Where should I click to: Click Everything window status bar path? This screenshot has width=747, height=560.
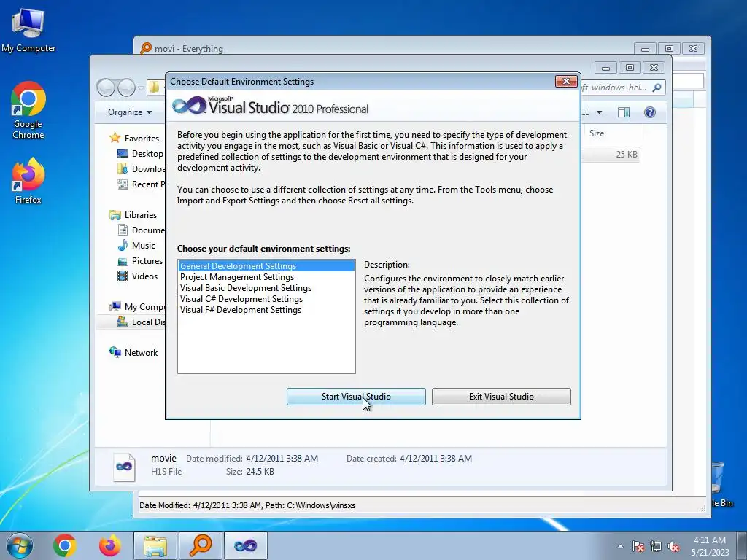coord(248,506)
